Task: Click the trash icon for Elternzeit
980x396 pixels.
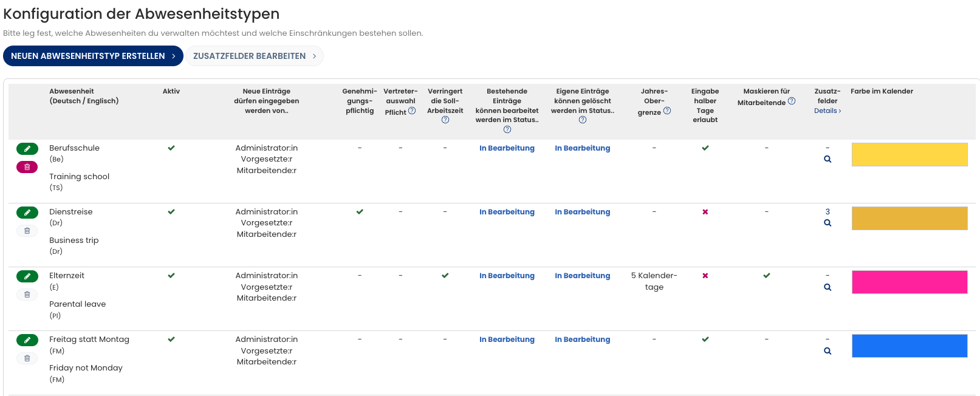Action: (27, 295)
